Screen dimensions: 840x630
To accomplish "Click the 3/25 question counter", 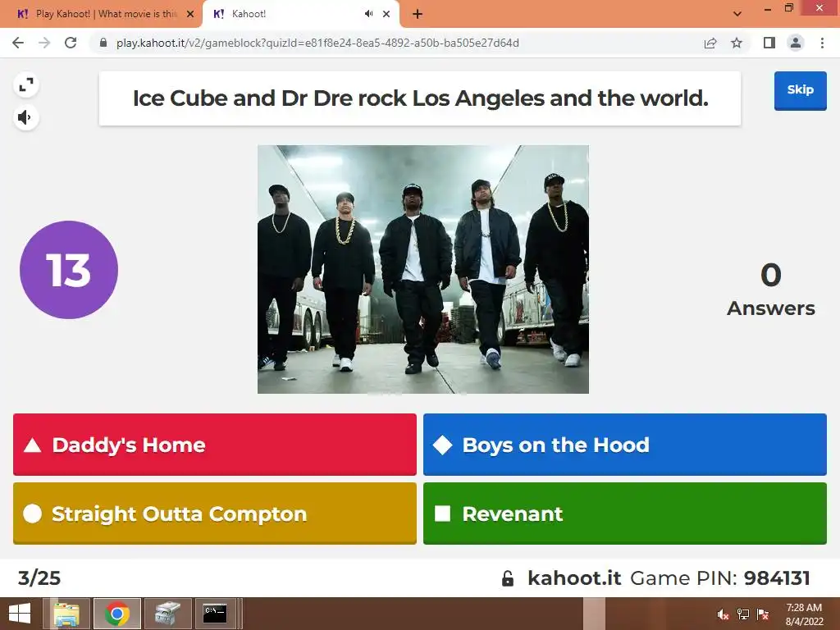I will [39, 578].
